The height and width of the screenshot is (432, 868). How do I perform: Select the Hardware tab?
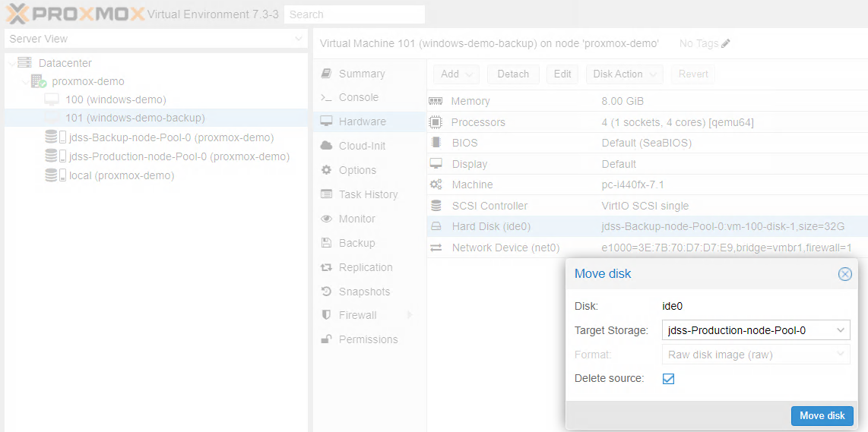coord(369,121)
